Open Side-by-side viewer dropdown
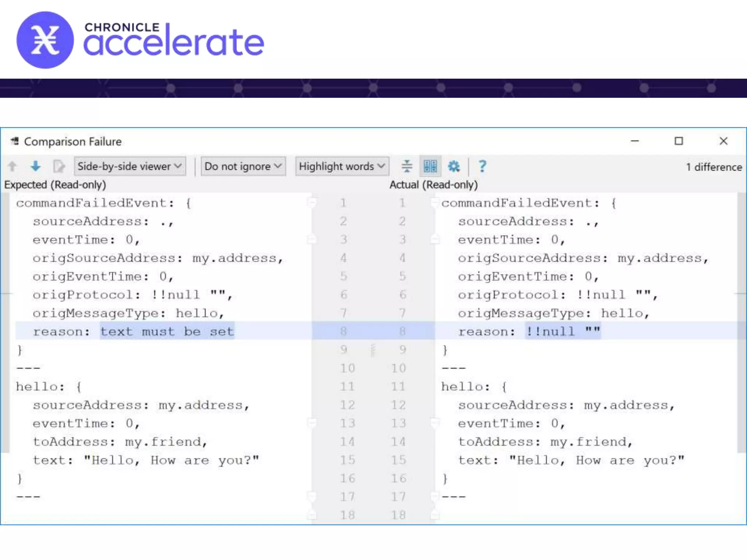Image resolution: width=747 pixels, height=560 pixels. 130,166
